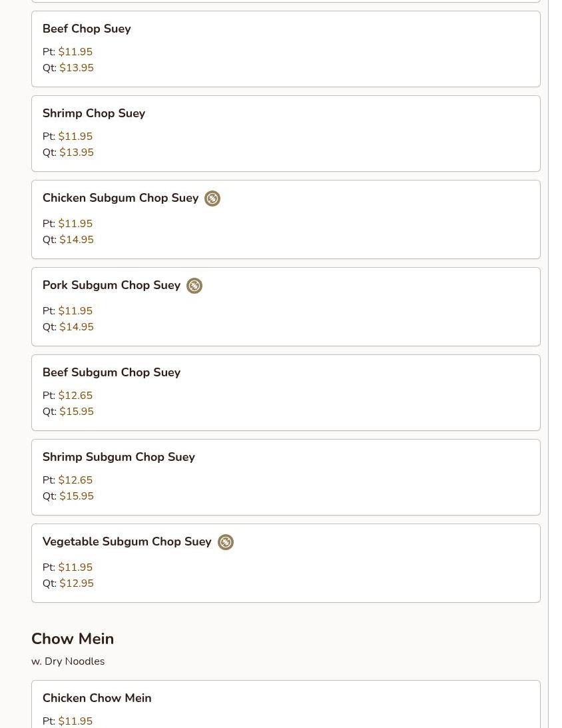
Task: Click the Chow Mein section heading
Action: (73, 639)
